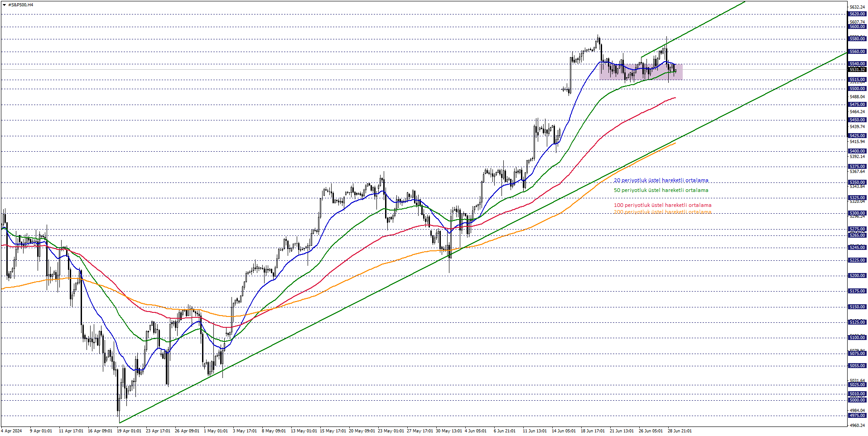
Task: Click the 20 May 09:01 date label
Action: tap(362, 431)
